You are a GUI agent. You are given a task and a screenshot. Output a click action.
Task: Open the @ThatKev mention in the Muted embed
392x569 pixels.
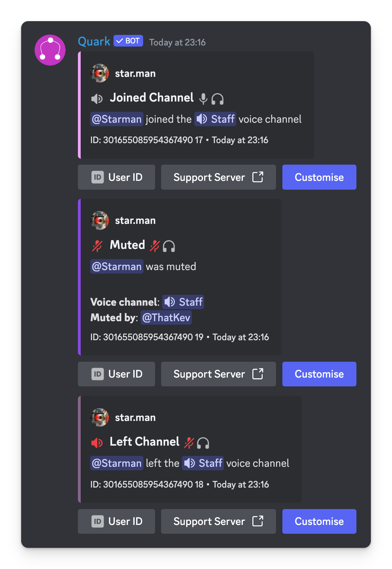tap(166, 317)
